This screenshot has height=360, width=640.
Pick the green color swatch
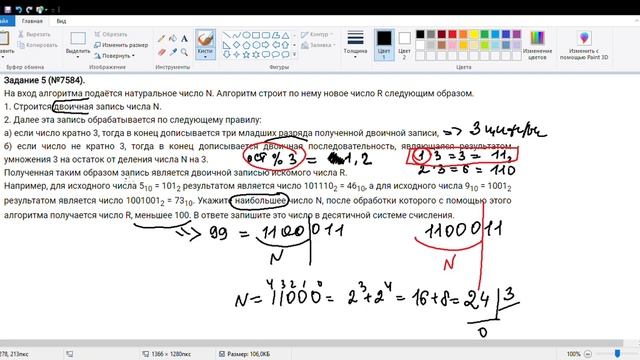(484, 35)
